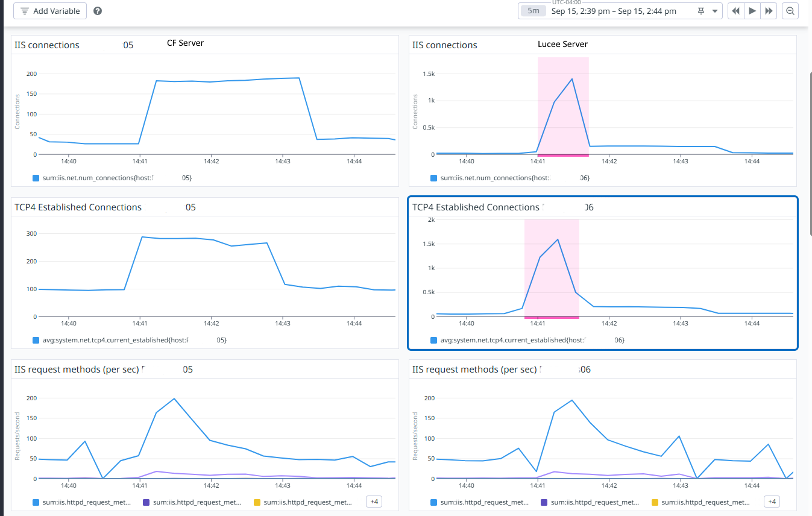Screen dimensions: 812x516
Task: Toggle blue legend swatch in CF Server connections
Action: click(x=36, y=178)
